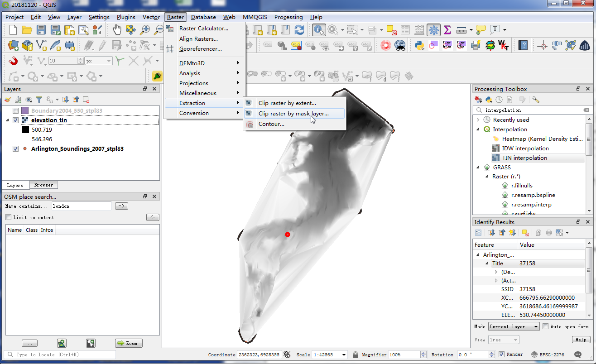Clear the toolbox search field

pos(586,110)
